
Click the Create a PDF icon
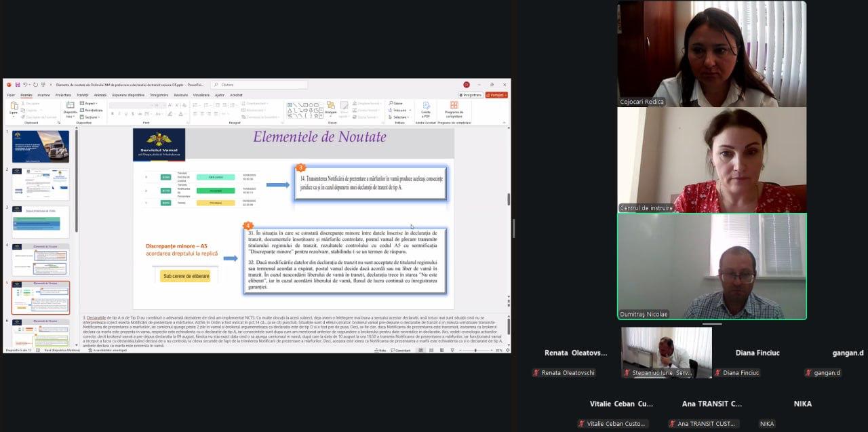pos(426,109)
